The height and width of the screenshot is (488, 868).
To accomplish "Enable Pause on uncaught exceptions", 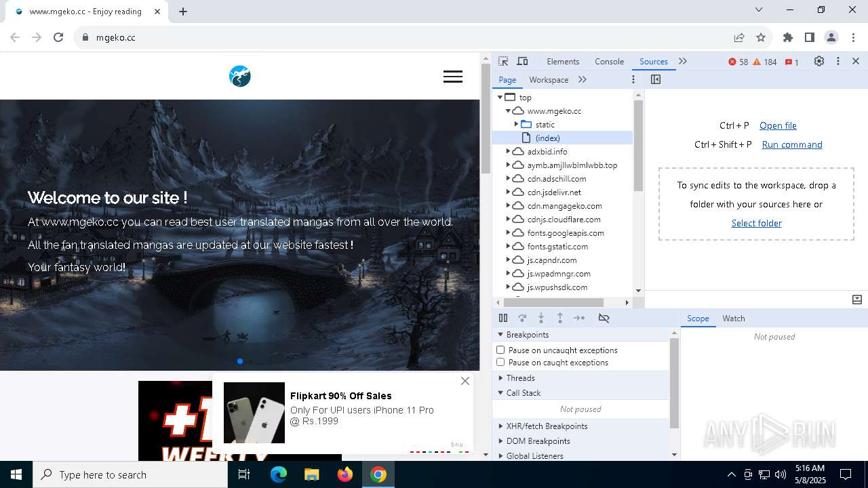I will 500,350.
